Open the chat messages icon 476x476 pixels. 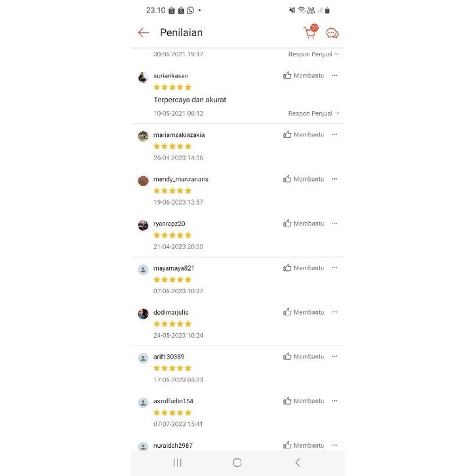(332, 33)
